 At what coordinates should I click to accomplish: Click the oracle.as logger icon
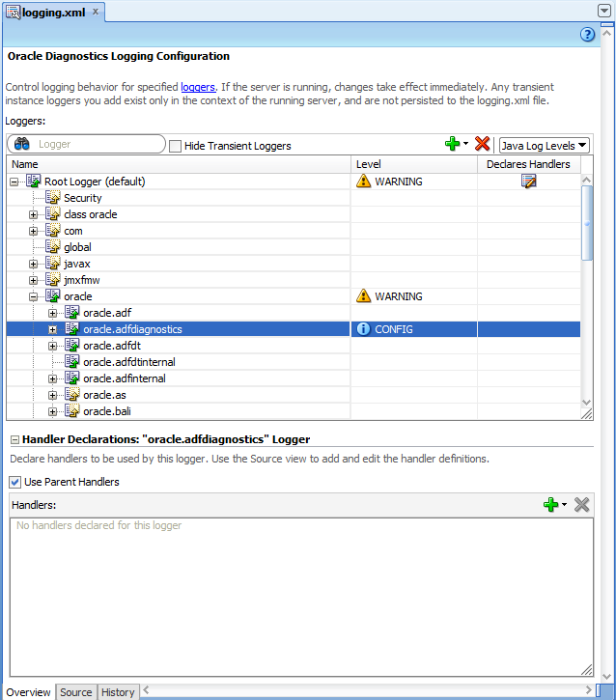point(71,395)
